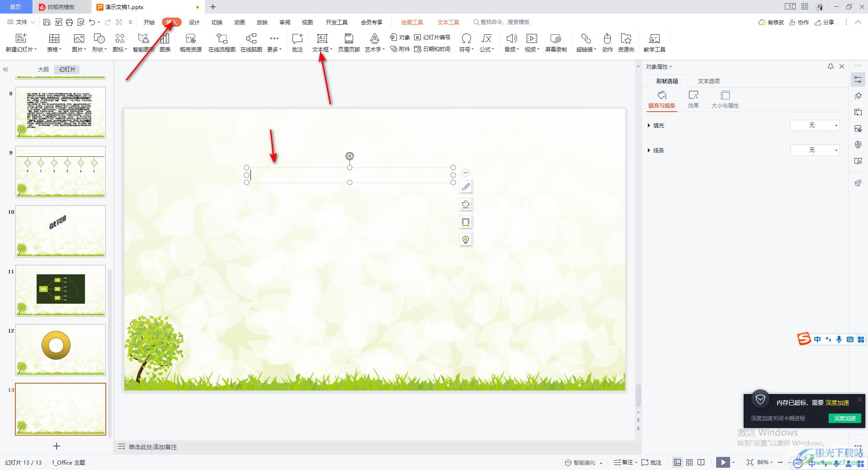Insert Audio
Screen dimensions: 868x470
coord(512,43)
